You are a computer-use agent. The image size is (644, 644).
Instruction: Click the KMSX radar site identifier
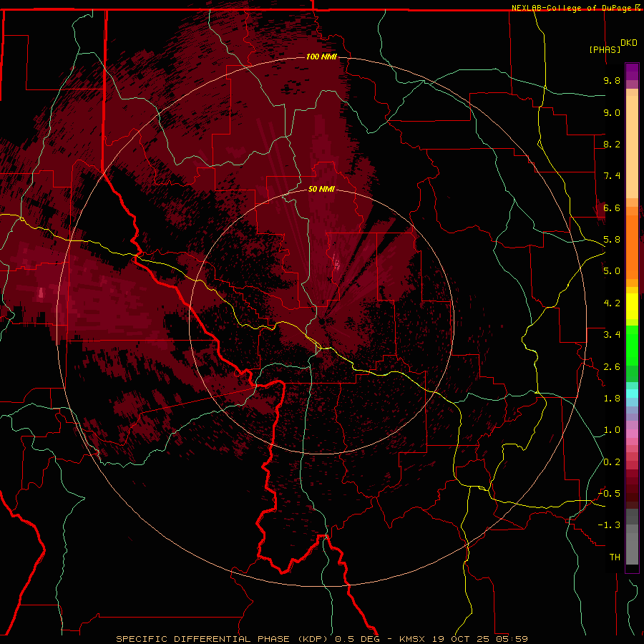pos(414,639)
